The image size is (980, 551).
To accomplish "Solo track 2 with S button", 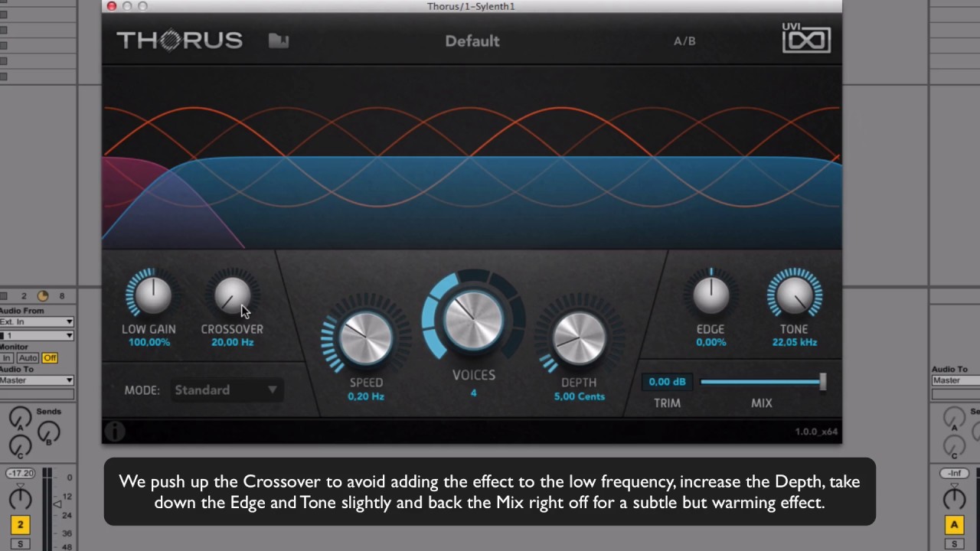I will pyautogui.click(x=20, y=544).
